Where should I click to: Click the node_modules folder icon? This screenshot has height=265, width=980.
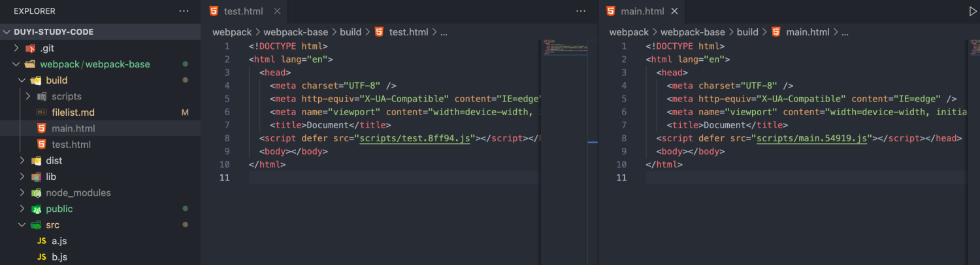(37, 193)
